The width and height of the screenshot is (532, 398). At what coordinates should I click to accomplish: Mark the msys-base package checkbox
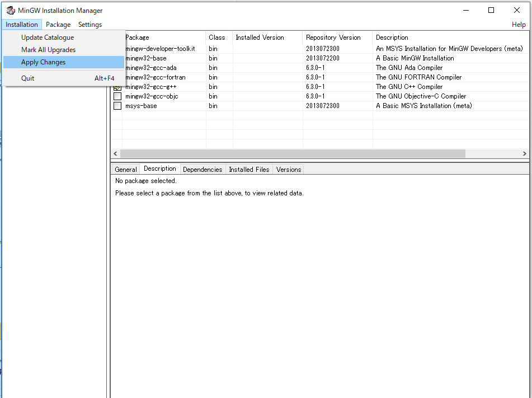click(x=117, y=106)
